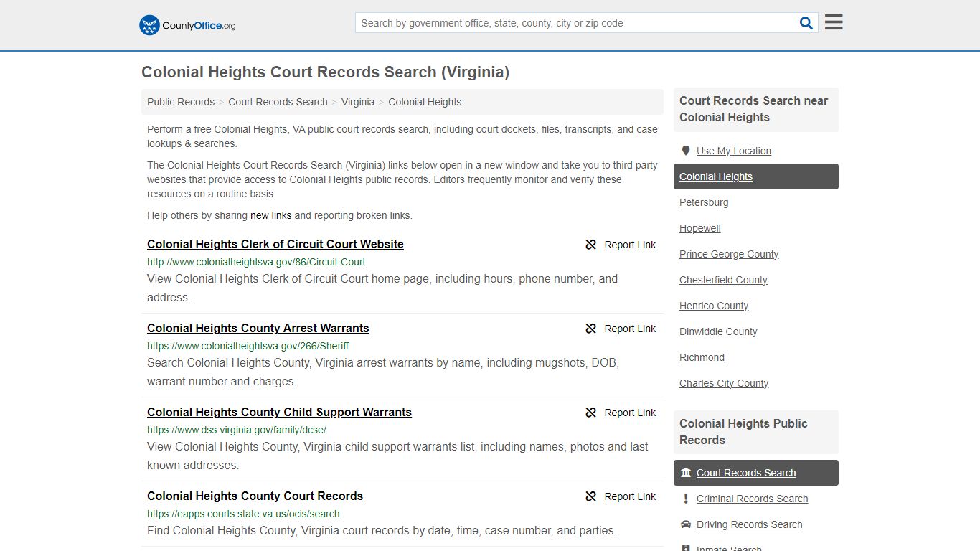Screen dimensions: 980x551
Task: Click Use My Location
Action: click(x=734, y=151)
